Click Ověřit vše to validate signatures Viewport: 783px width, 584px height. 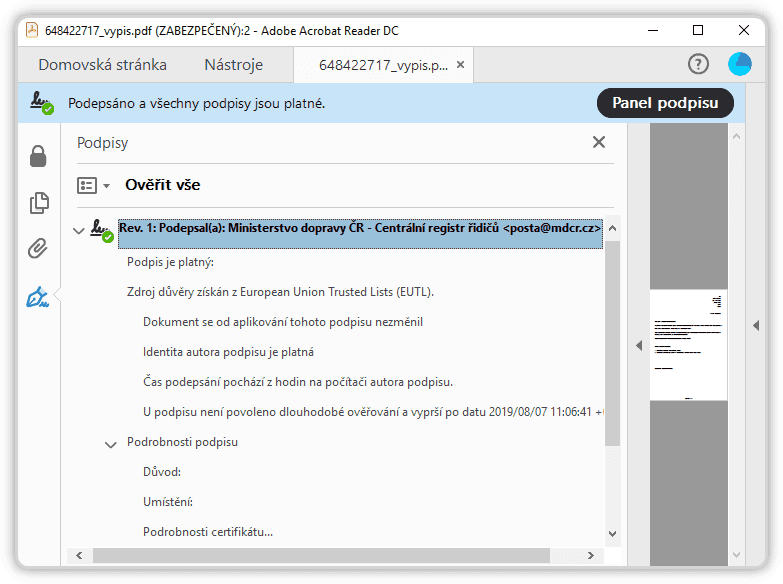[x=162, y=185]
